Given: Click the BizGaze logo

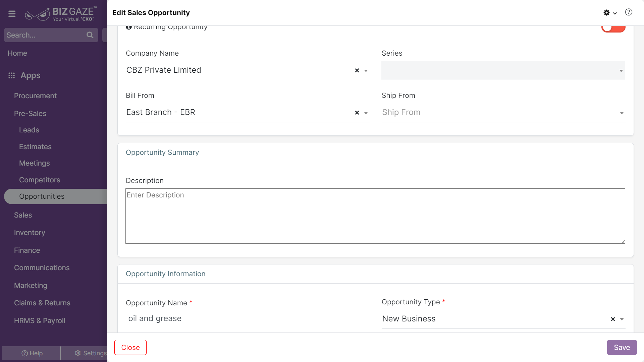Looking at the screenshot, I should click(x=61, y=14).
